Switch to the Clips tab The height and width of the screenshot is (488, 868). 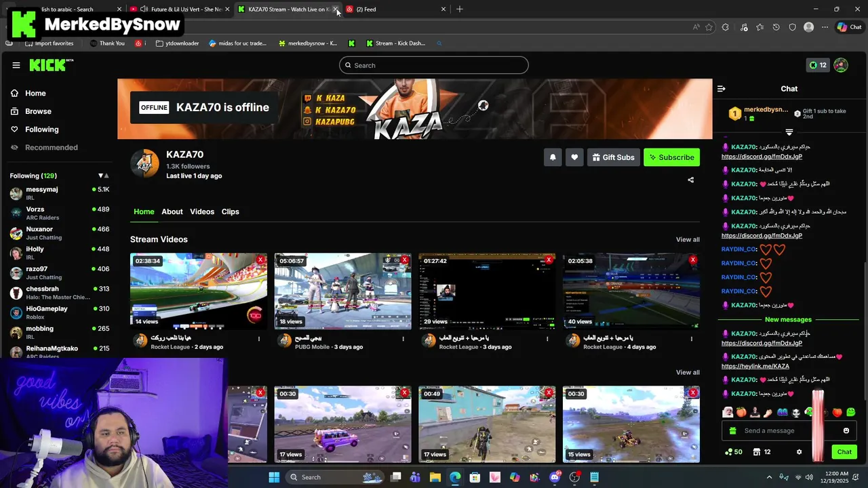231,211
